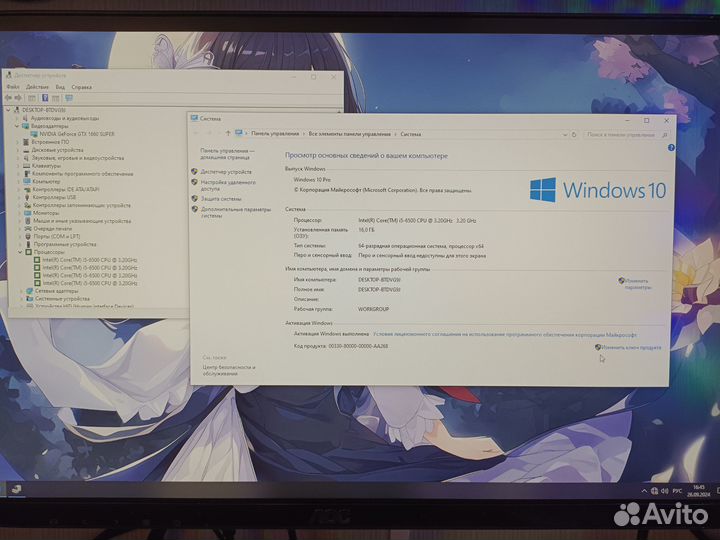Click the volume speaker tray icon
The image size is (720, 540).
point(664,491)
